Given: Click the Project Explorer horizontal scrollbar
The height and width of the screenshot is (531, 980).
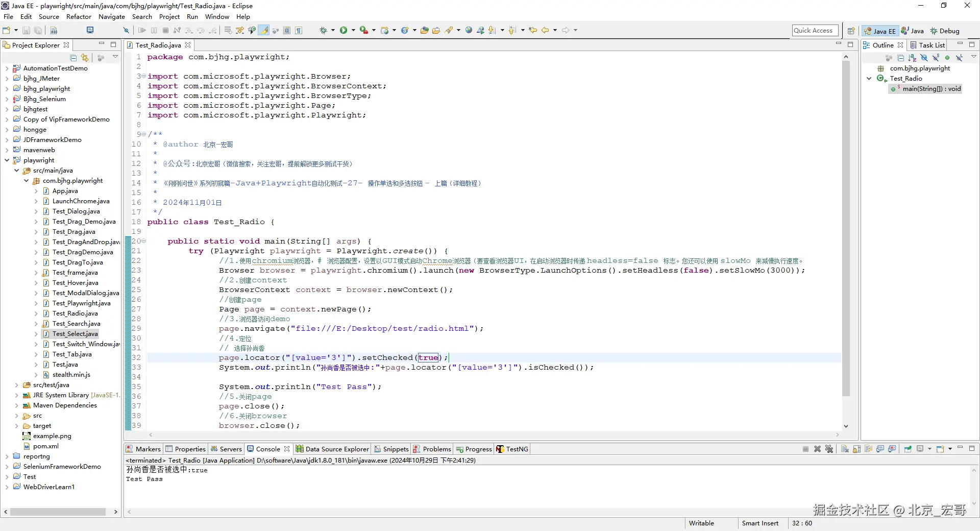Looking at the screenshot, I should (58, 512).
